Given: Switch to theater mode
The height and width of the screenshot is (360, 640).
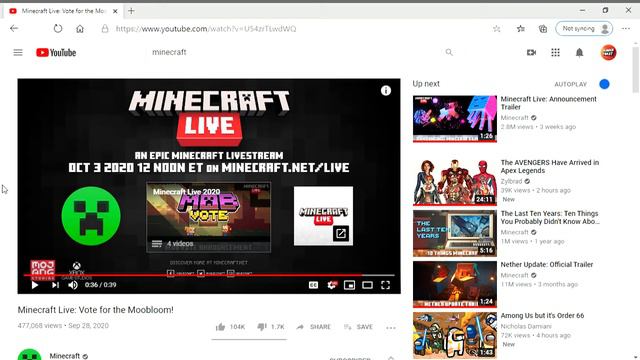Looking at the screenshot, I should click(367, 285).
